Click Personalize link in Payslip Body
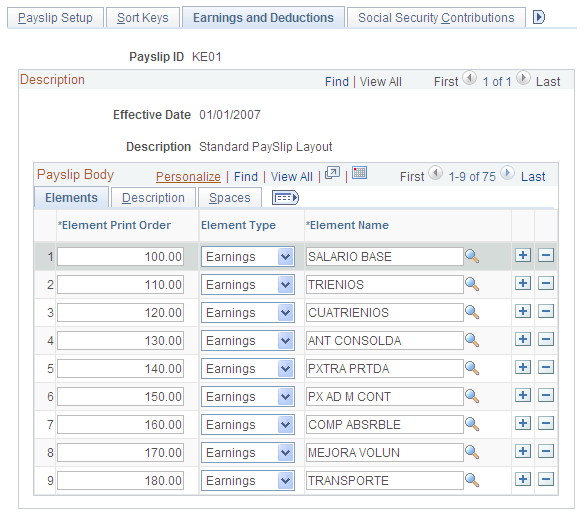The height and width of the screenshot is (517, 584). (188, 177)
